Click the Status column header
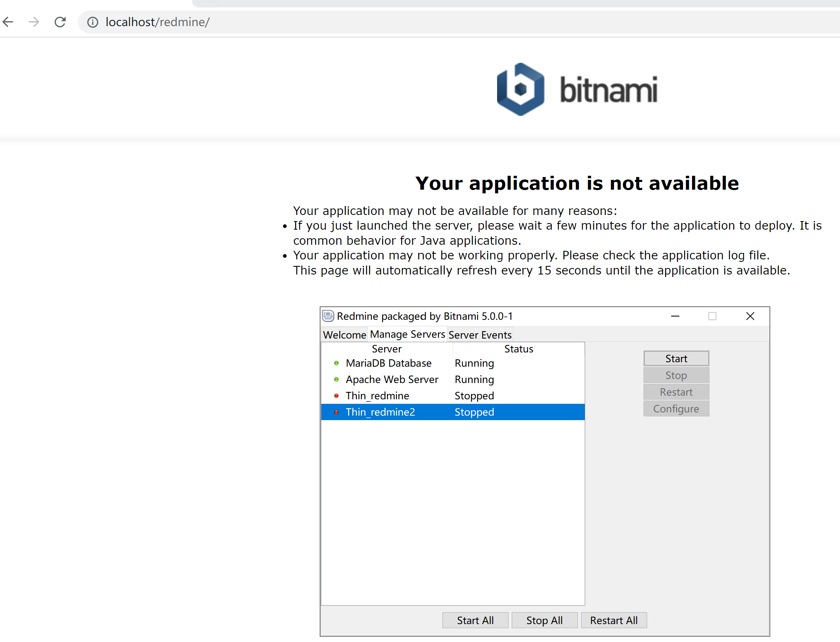840x642 pixels. click(519, 349)
